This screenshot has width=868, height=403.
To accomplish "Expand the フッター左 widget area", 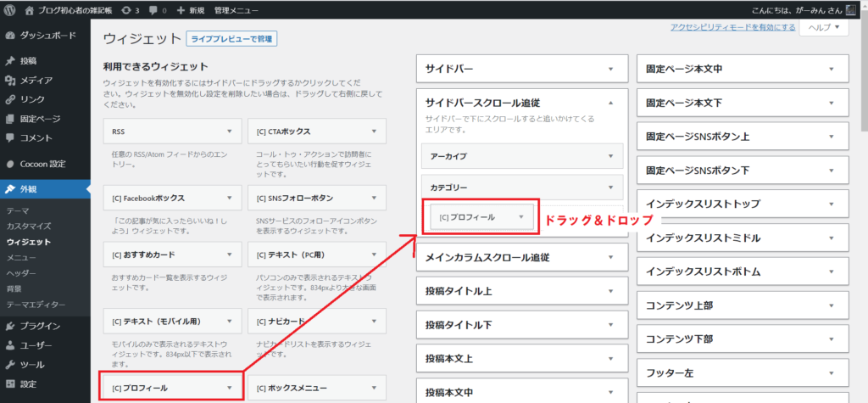I will (x=831, y=373).
